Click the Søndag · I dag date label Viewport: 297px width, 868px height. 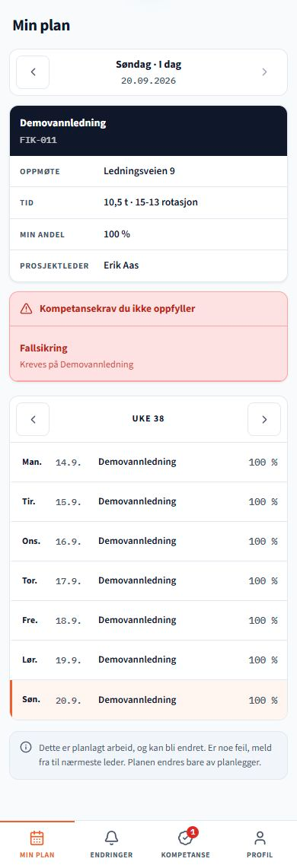148,65
